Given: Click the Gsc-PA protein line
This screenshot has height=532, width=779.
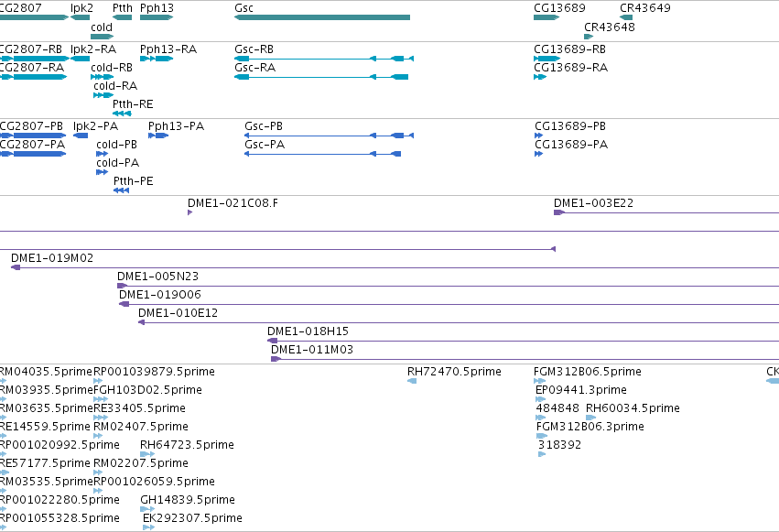Looking at the screenshot, I should [322, 154].
